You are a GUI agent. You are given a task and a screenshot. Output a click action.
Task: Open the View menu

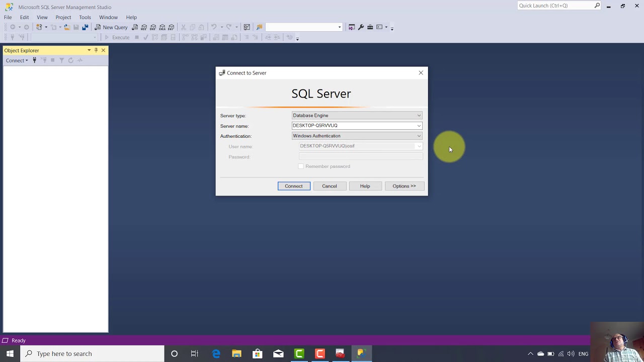(x=42, y=17)
